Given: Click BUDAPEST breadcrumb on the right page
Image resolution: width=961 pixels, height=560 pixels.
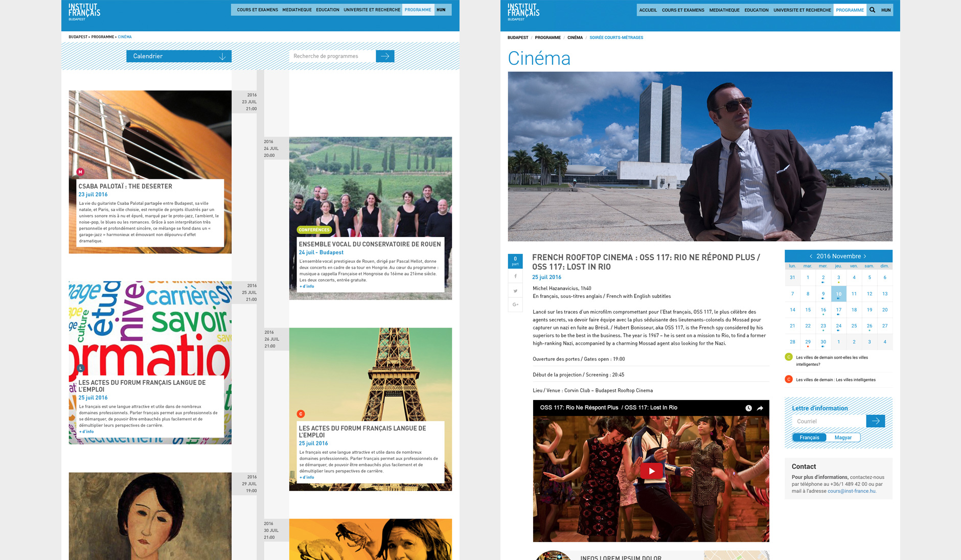Looking at the screenshot, I should pyautogui.click(x=518, y=37).
